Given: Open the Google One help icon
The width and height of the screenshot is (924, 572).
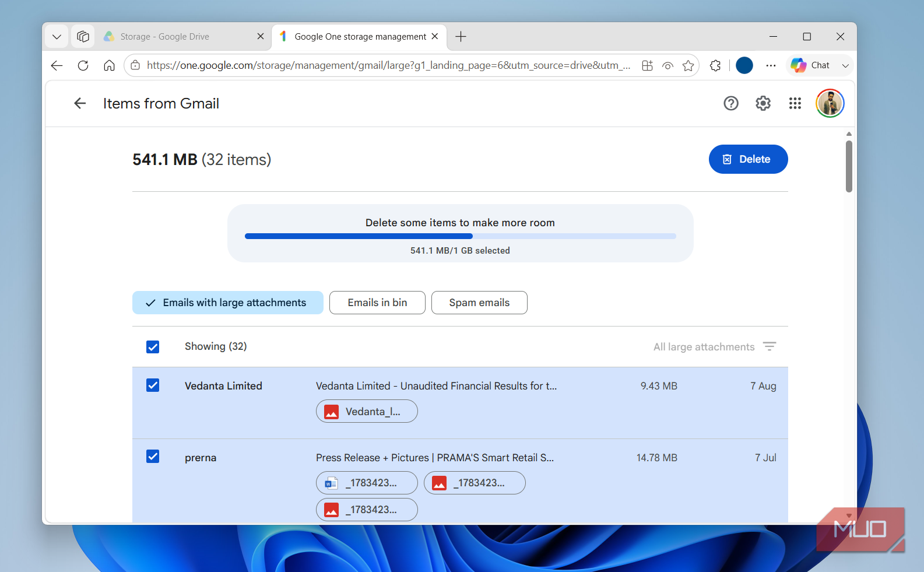Looking at the screenshot, I should 731,103.
